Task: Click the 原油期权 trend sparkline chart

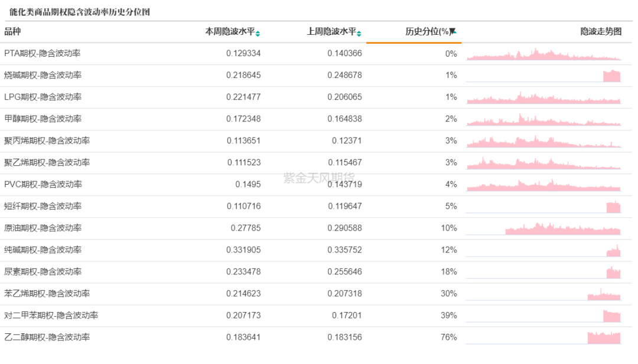Action: [x=562, y=229]
